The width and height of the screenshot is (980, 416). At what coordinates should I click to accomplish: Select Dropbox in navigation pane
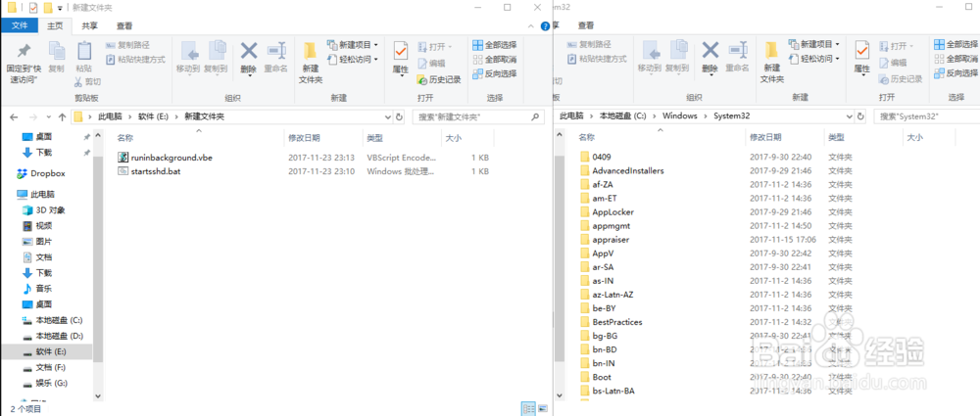[41, 173]
